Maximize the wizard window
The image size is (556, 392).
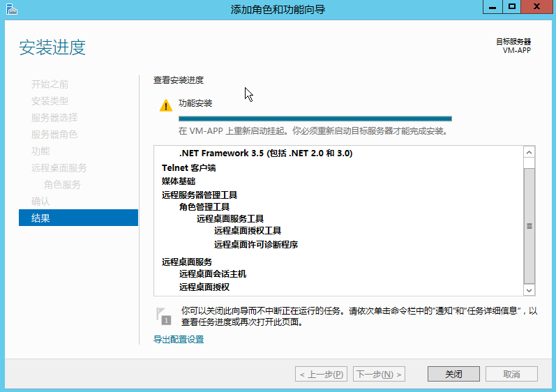tap(512, 7)
